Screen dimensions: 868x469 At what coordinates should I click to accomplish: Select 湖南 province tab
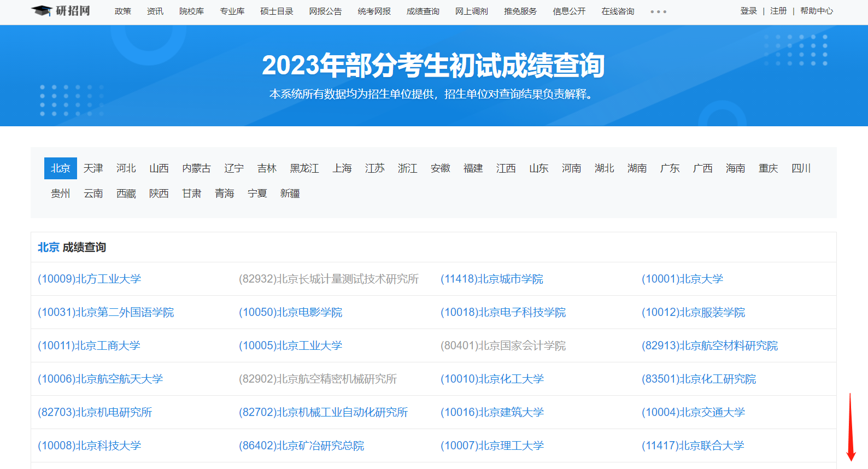(637, 168)
